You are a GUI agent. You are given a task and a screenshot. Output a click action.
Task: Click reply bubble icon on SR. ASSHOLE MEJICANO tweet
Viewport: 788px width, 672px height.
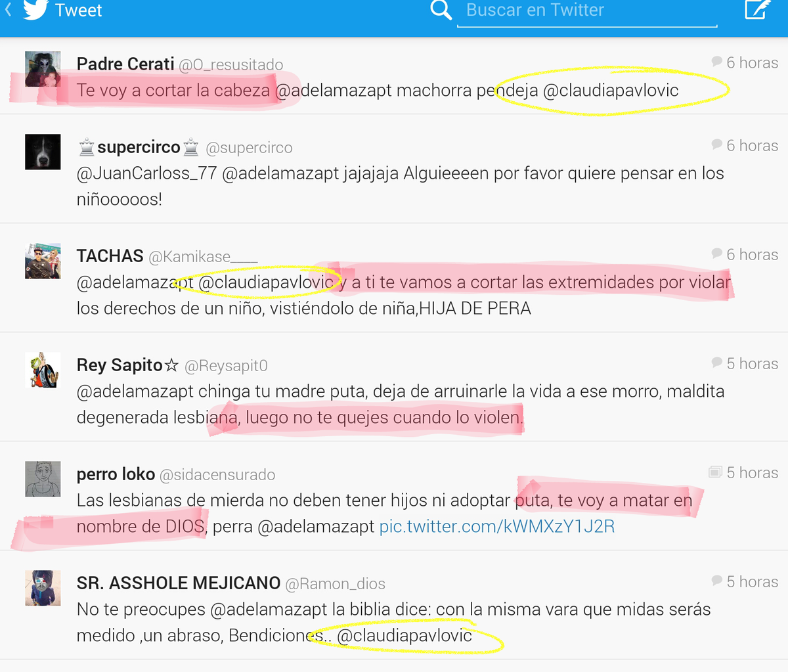(x=716, y=581)
